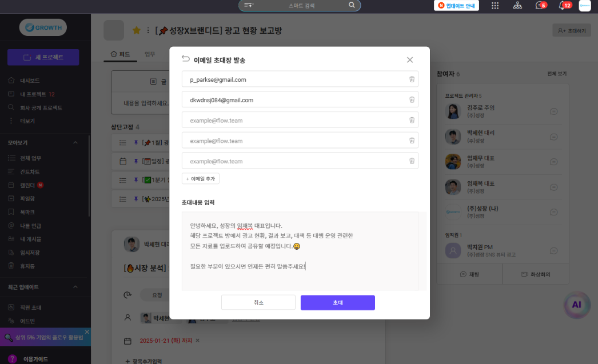Delete the dkwdnsj084@gmail.com email row
The height and width of the screenshot is (364, 598).
(x=412, y=100)
